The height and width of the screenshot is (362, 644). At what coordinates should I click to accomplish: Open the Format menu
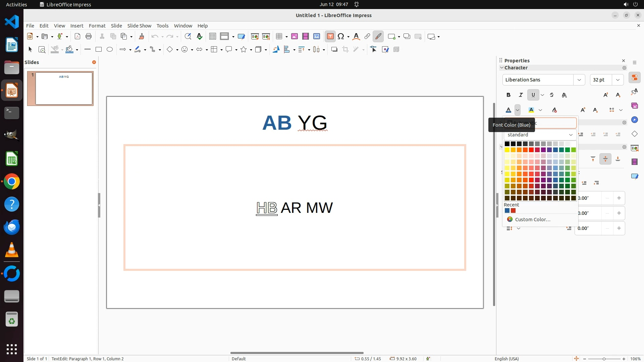(97, 26)
